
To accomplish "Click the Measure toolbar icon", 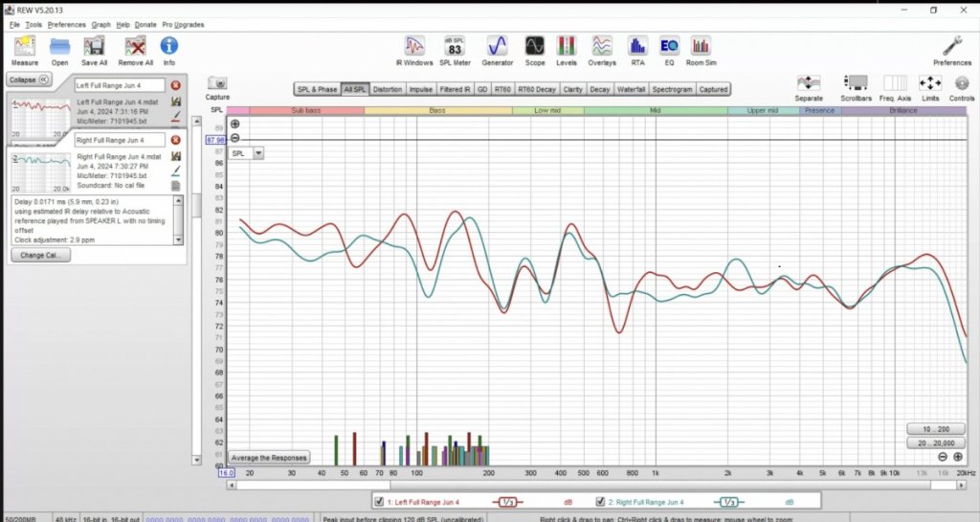I will [x=24, y=51].
